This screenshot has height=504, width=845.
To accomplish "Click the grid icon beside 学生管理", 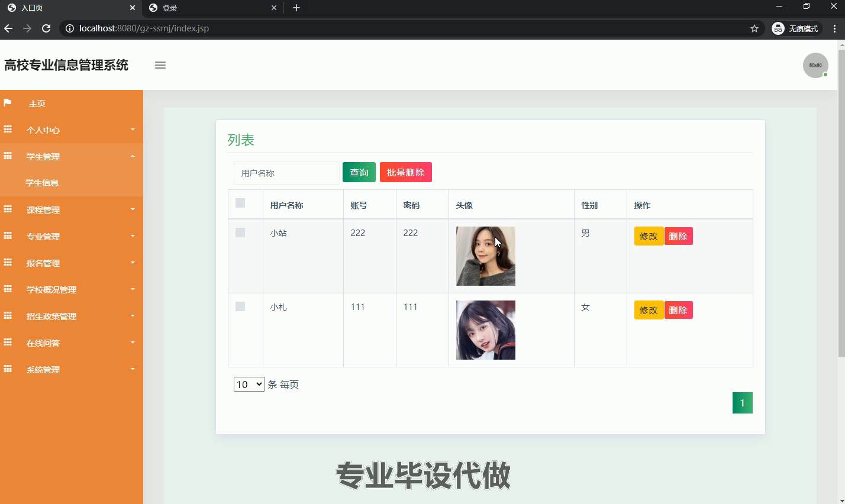I will [x=8, y=156].
